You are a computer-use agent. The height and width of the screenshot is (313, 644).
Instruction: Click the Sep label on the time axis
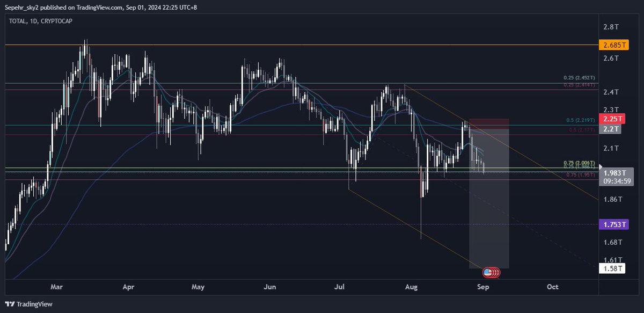tap(482, 287)
